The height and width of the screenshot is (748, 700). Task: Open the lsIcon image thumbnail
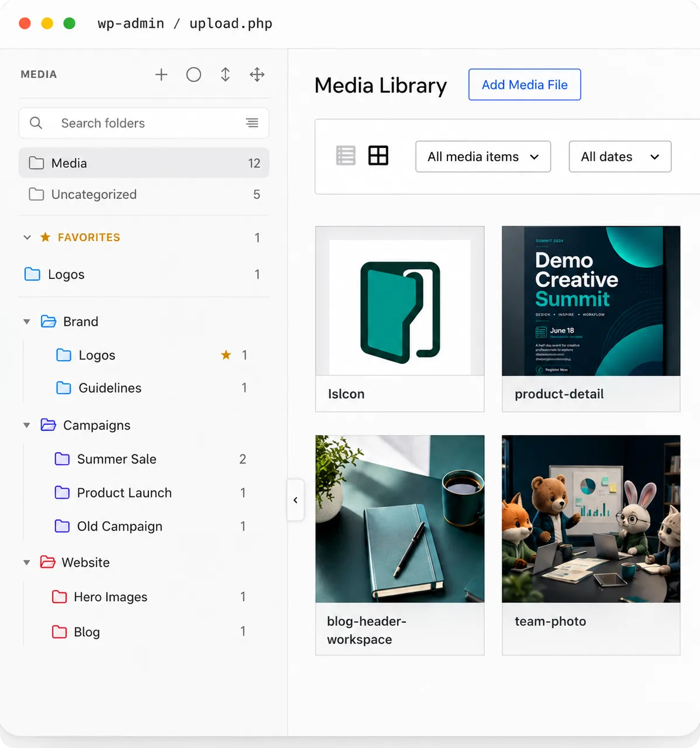(400, 301)
